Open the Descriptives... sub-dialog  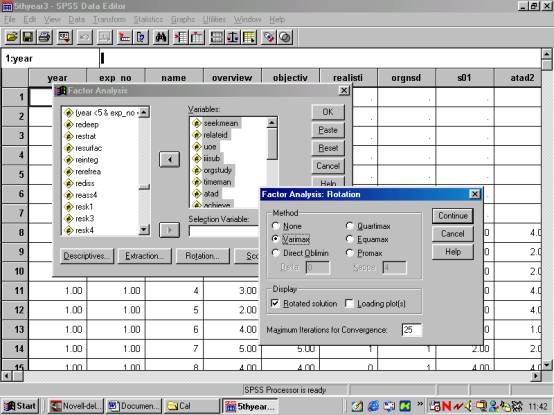[x=87, y=256]
